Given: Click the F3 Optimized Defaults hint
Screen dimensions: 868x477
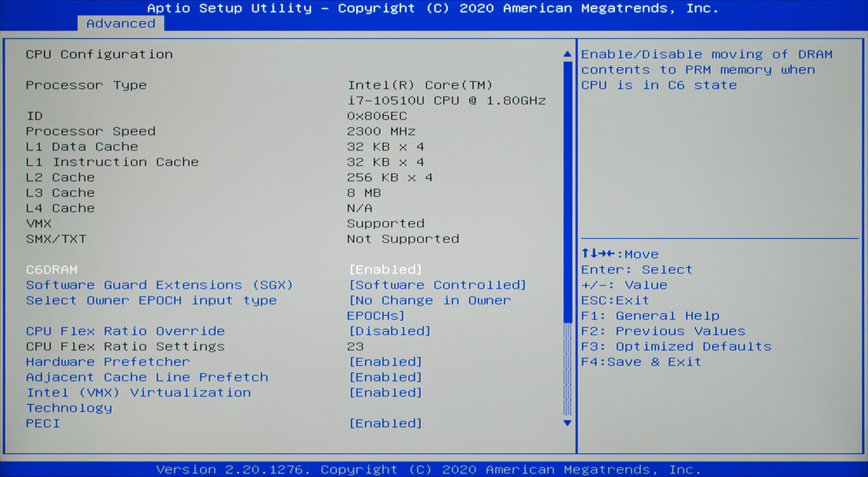Looking at the screenshot, I should pyautogui.click(x=676, y=347).
